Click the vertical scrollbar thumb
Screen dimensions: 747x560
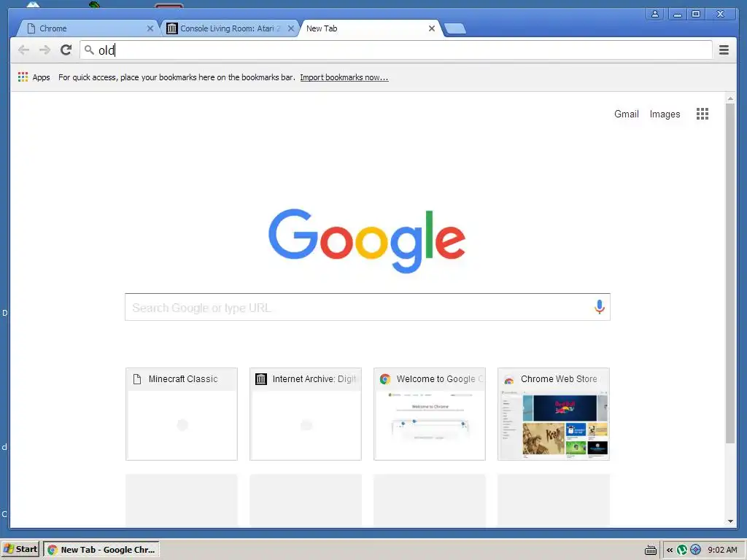[729, 274]
